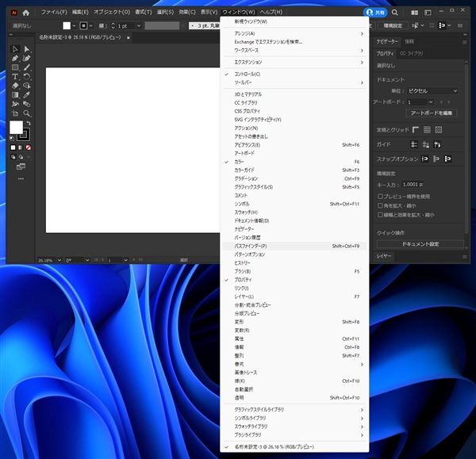Open the fill color dropdown arrow
476x459 pixels.
coord(74,26)
